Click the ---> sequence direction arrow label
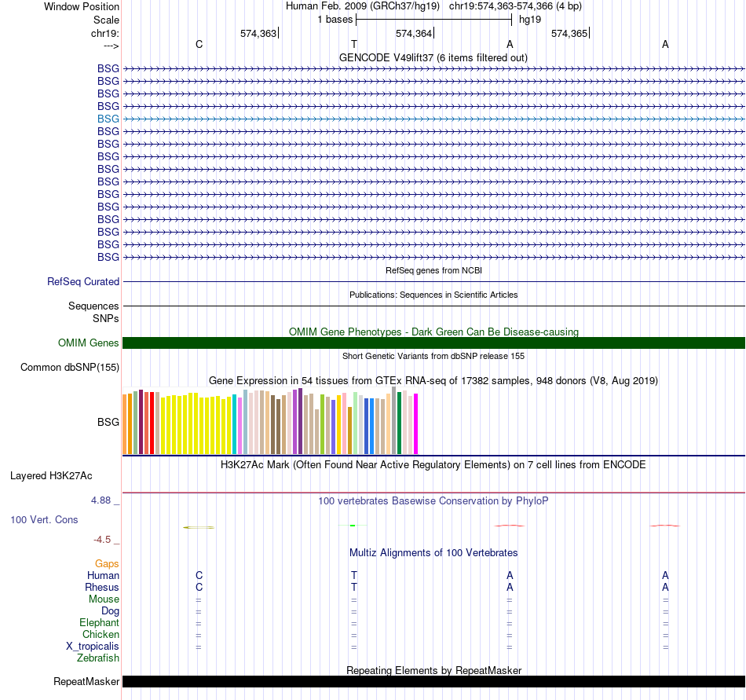The width and height of the screenshot is (746, 700). click(x=111, y=46)
